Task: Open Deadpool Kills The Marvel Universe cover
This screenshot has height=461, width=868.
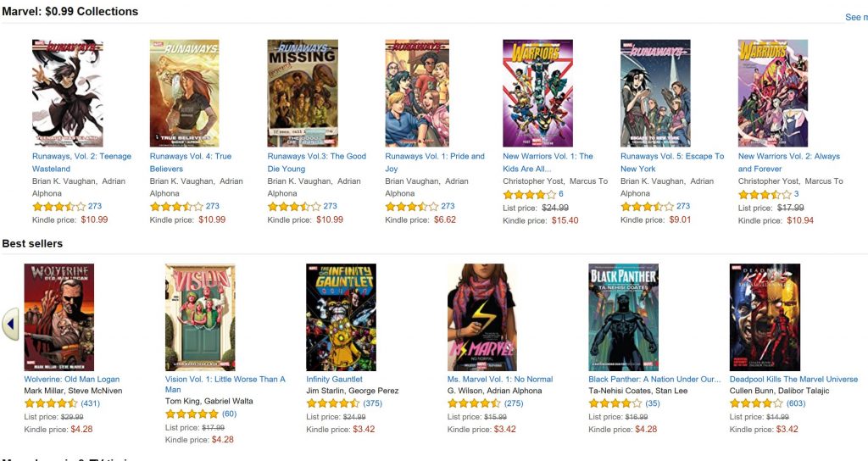Action: click(x=765, y=317)
